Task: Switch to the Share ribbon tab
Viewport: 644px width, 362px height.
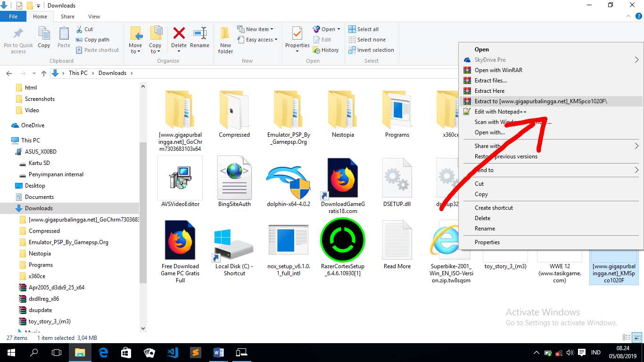Action: coord(67,16)
